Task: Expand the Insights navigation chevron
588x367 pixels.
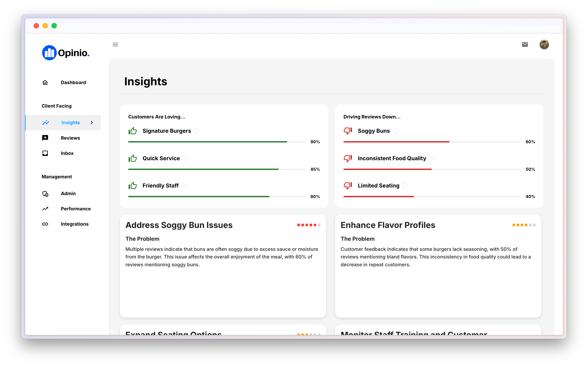Action: click(x=92, y=123)
